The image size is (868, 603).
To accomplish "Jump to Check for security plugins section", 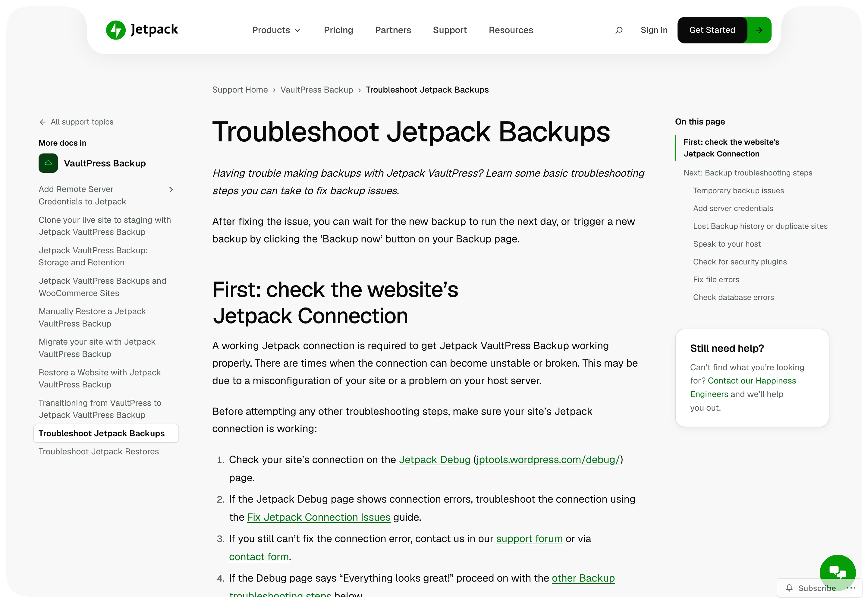I will click(x=740, y=261).
